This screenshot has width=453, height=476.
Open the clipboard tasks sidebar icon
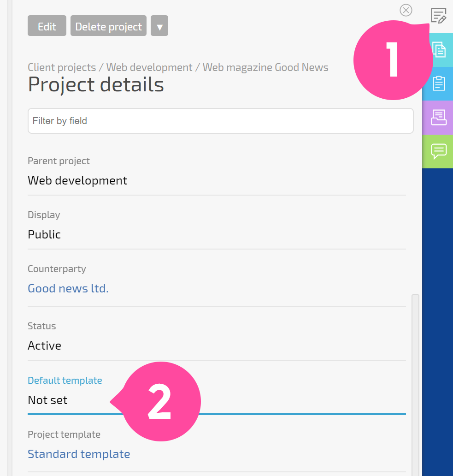[438, 83]
